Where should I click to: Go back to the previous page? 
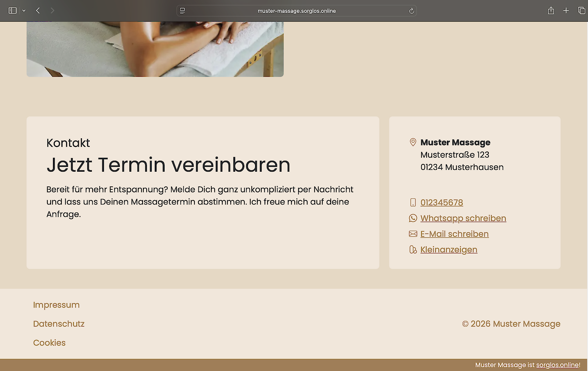pos(38,11)
